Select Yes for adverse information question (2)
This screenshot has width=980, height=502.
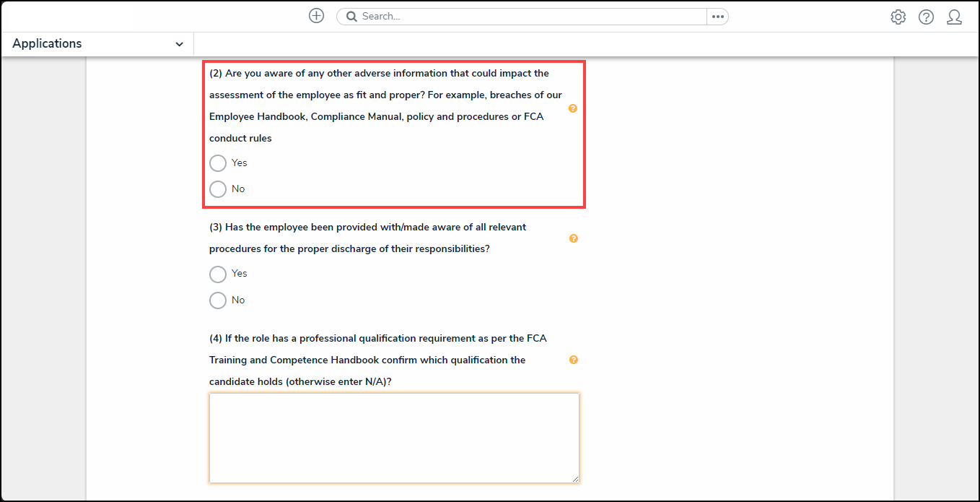[218, 163]
